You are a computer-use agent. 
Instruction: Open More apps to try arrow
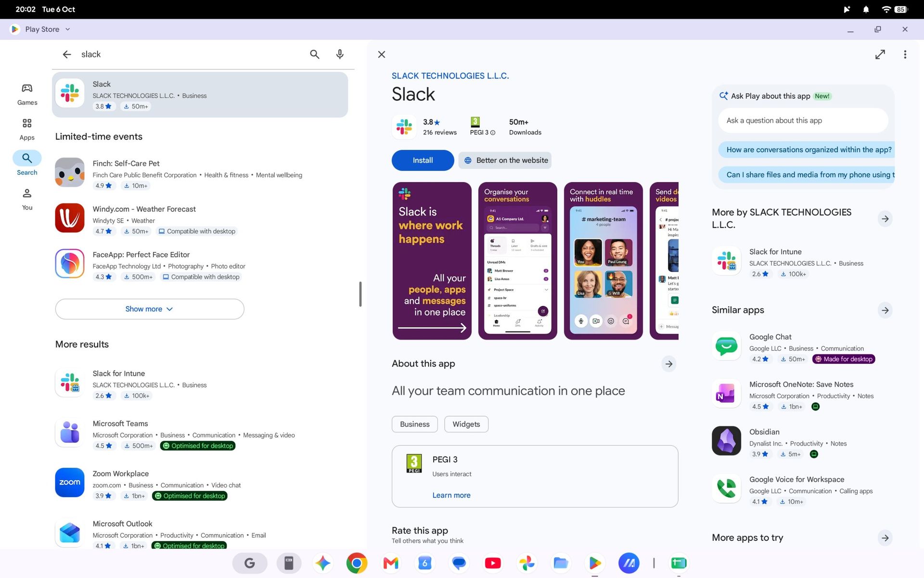885,538
